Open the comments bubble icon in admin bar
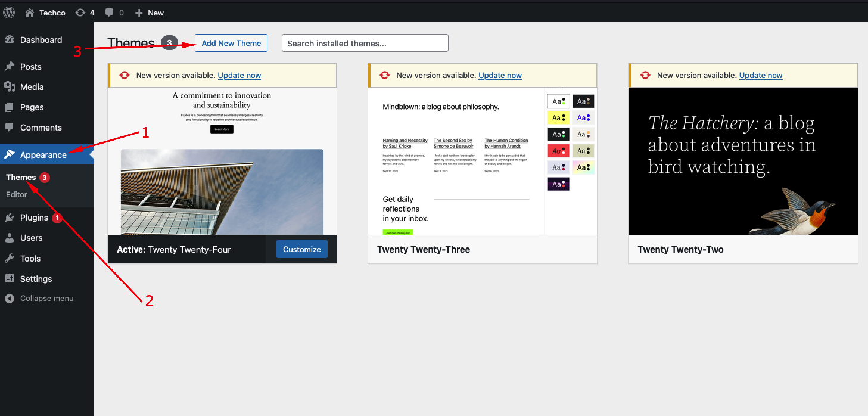Viewport: 868px width, 416px height. coord(110,13)
